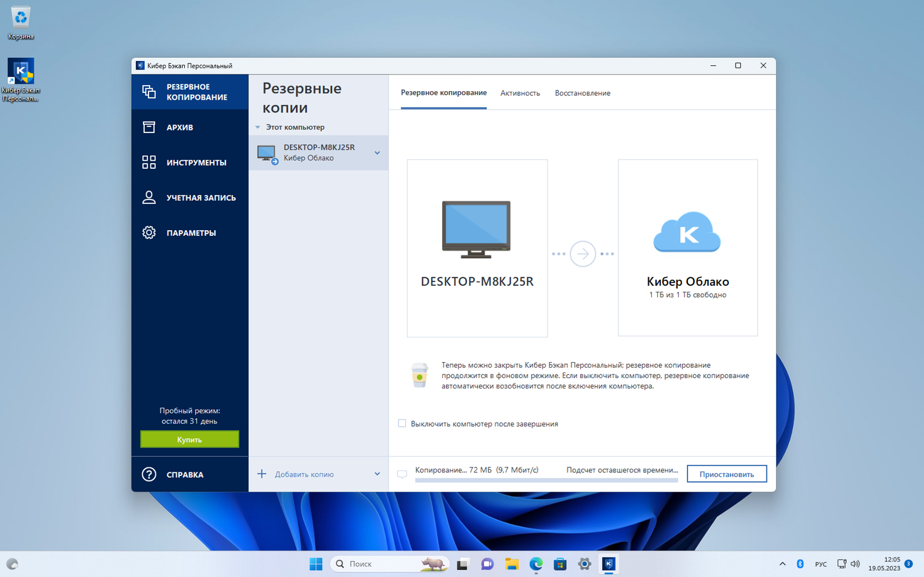Viewport: 924px width, 577px height.
Task: Open the Восстановление tab
Action: point(583,93)
